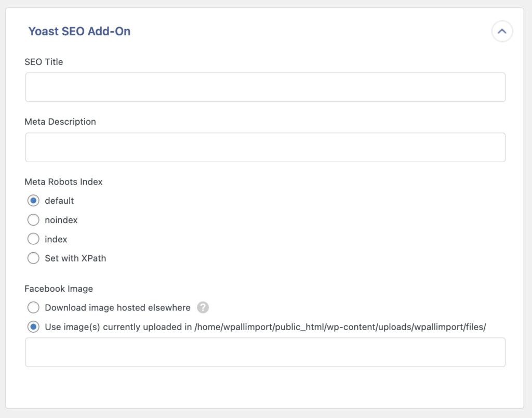Select the index radio option
This screenshot has width=532, height=418.
tap(33, 239)
